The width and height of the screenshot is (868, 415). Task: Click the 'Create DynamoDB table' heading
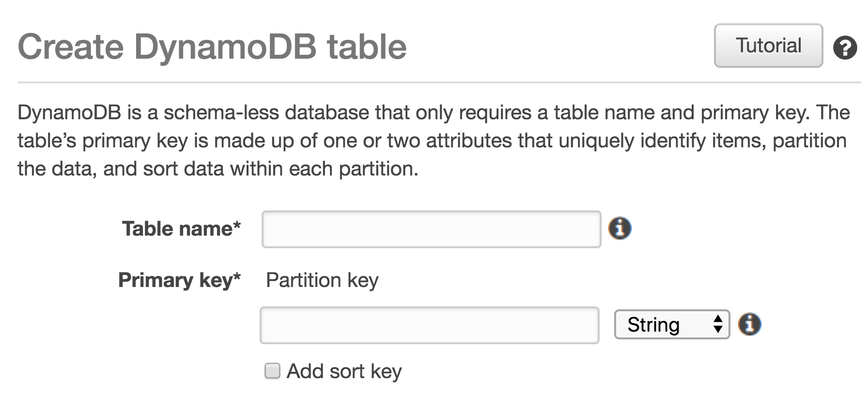pos(212,47)
